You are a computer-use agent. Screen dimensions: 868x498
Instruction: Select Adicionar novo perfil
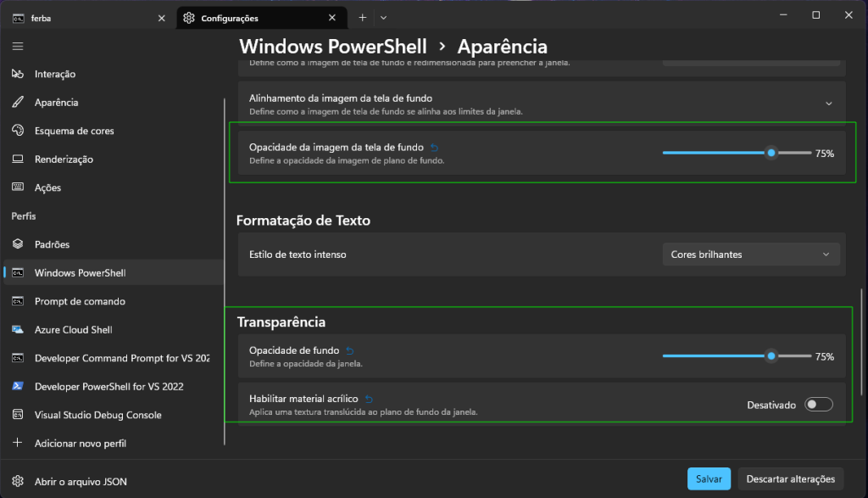[x=81, y=443]
